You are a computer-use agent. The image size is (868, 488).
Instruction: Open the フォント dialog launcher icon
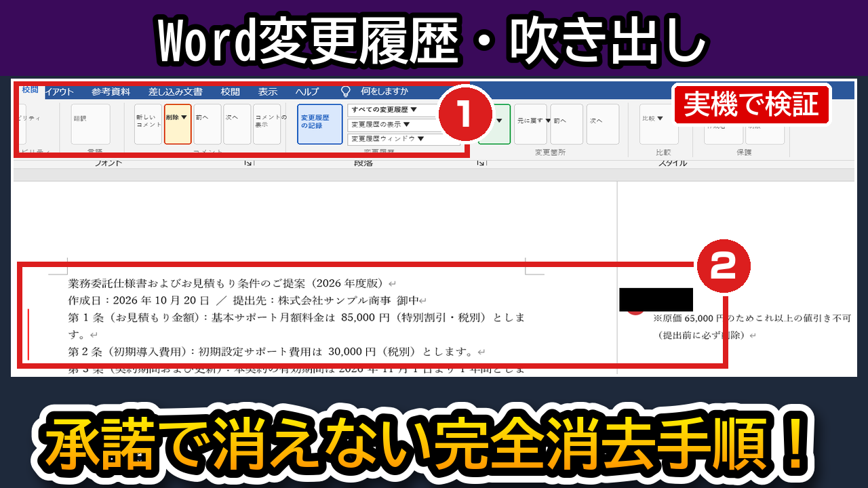[248, 163]
